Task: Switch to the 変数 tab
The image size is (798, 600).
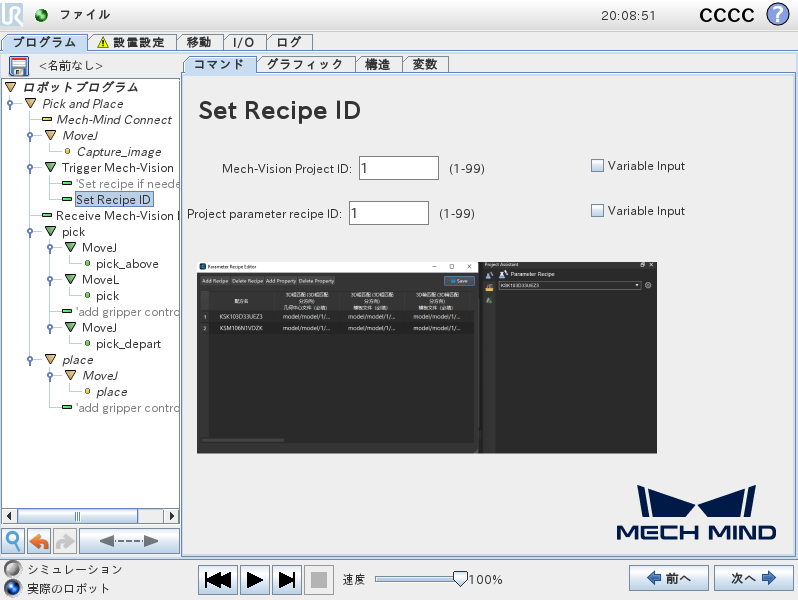Action: coord(425,64)
